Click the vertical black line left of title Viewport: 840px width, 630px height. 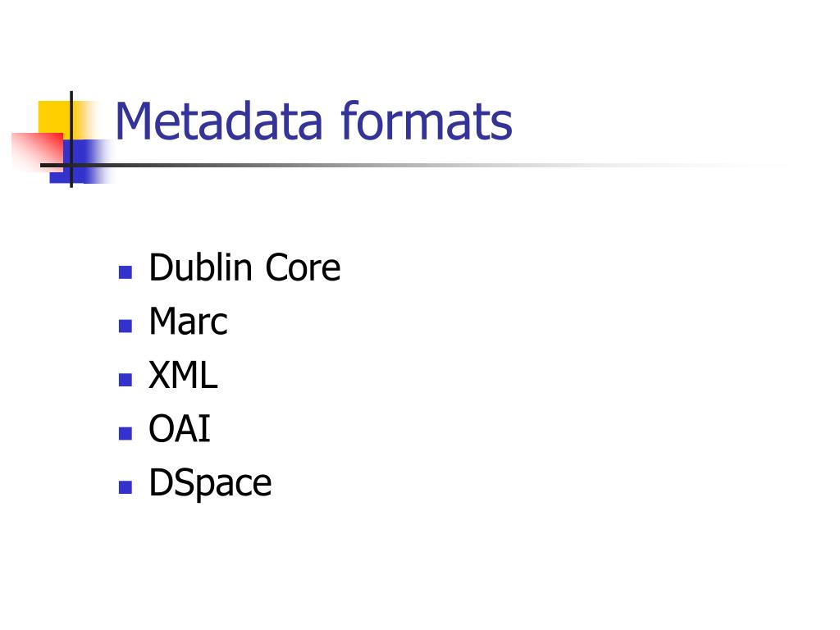pos(71,139)
